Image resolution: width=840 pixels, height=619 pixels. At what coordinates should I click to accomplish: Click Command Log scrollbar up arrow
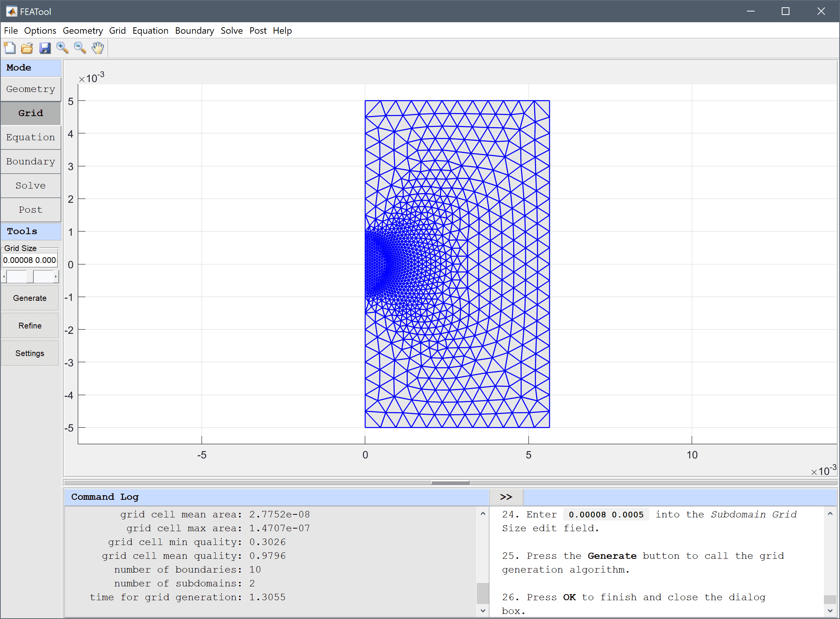[x=483, y=514]
